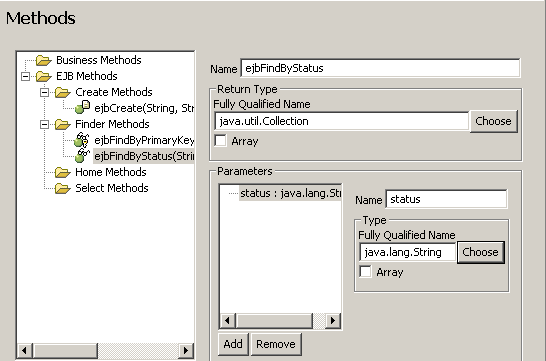Click Add under the Parameters list
The height and width of the screenshot is (361, 546).
tap(233, 344)
